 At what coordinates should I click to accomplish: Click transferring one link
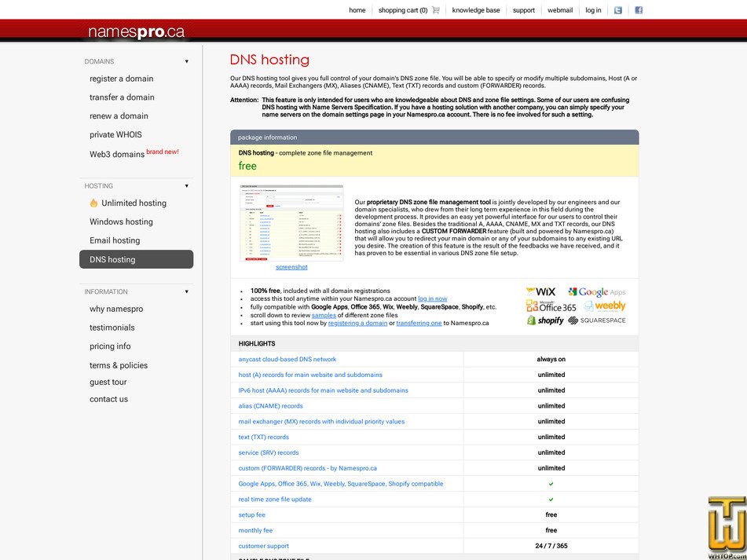[419, 323]
